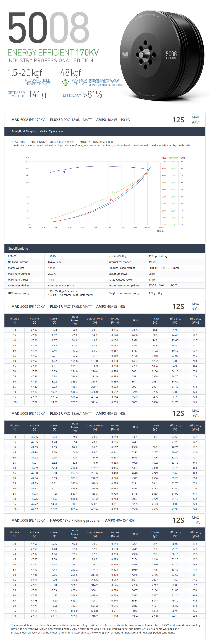
Task: Click the red P curve label on graph
Action: pyautogui.click(x=111, y=199)
